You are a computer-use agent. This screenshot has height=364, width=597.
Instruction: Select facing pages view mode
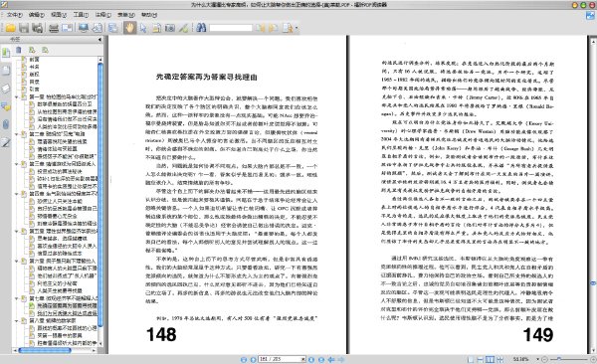pyautogui.click(x=490, y=359)
